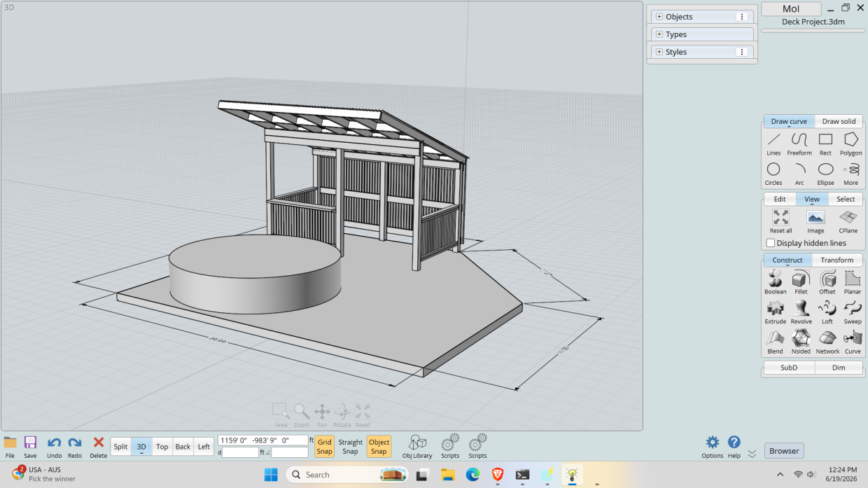Image resolution: width=868 pixels, height=488 pixels.
Task: Open the Image view tool
Action: [815, 221]
